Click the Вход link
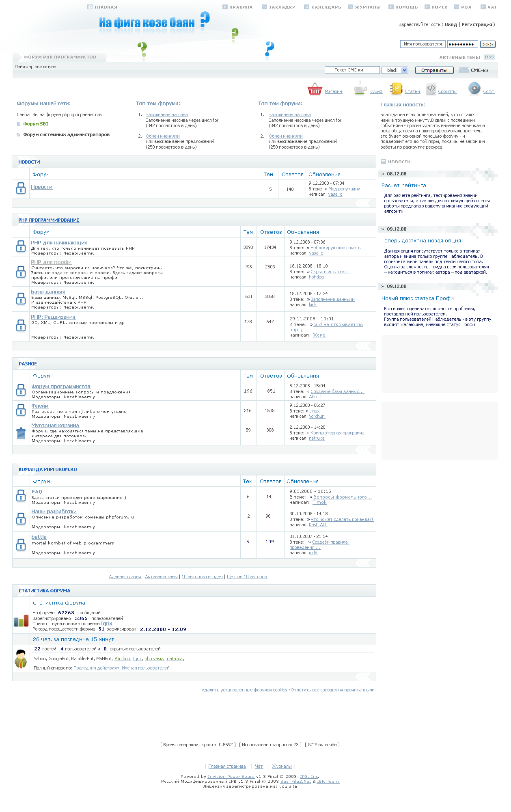The height and width of the screenshot is (812, 511). tap(451, 24)
